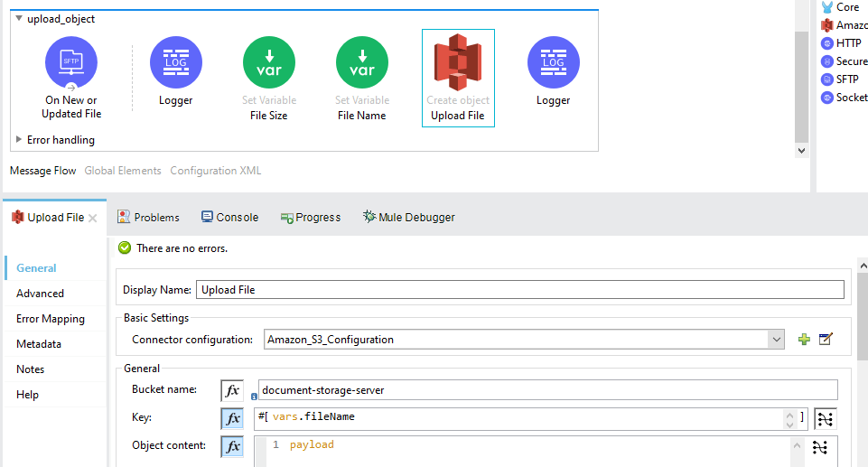
Task: Click the SFTP module icon in palette
Action: 827,79
